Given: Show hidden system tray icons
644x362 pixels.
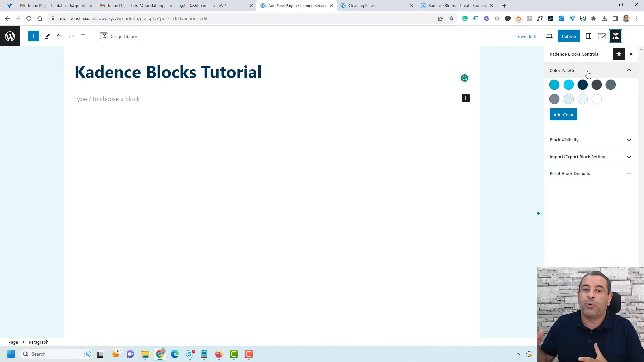Looking at the screenshot, I should (x=518, y=354).
